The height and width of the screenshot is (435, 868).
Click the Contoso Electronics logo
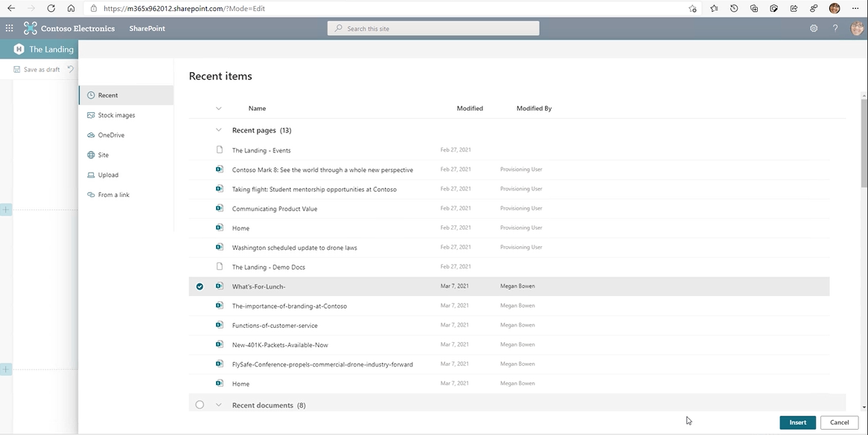pyautogui.click(x=31, y=28)
